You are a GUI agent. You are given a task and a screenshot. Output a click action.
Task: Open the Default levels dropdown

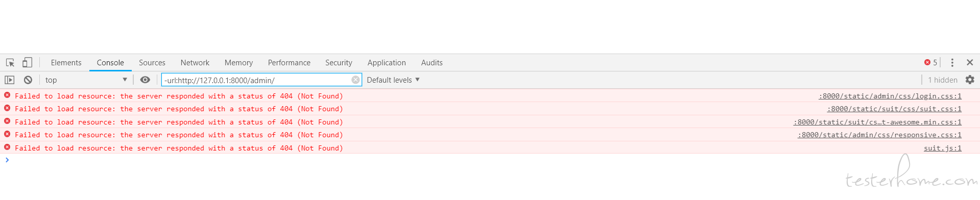393,80
